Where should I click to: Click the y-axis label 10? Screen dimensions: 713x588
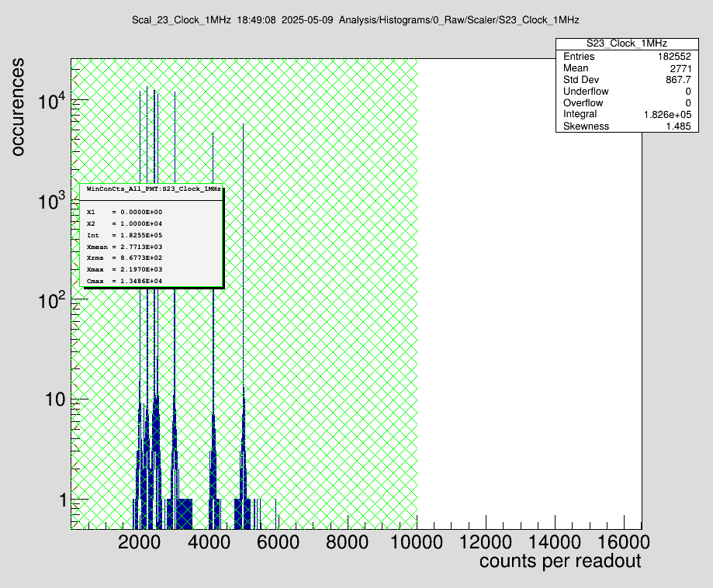pos(55,399)
